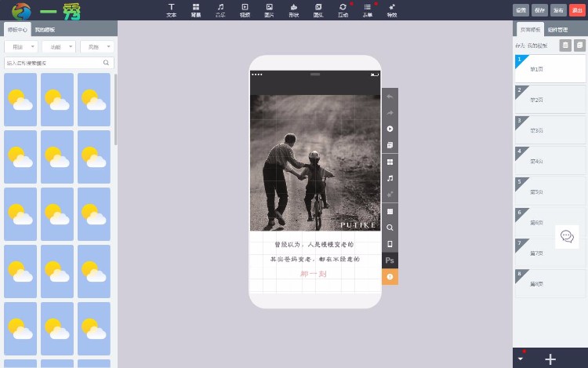
Task: Click the dimmed sparkle effects icon in the side strip
Action: 390,195
